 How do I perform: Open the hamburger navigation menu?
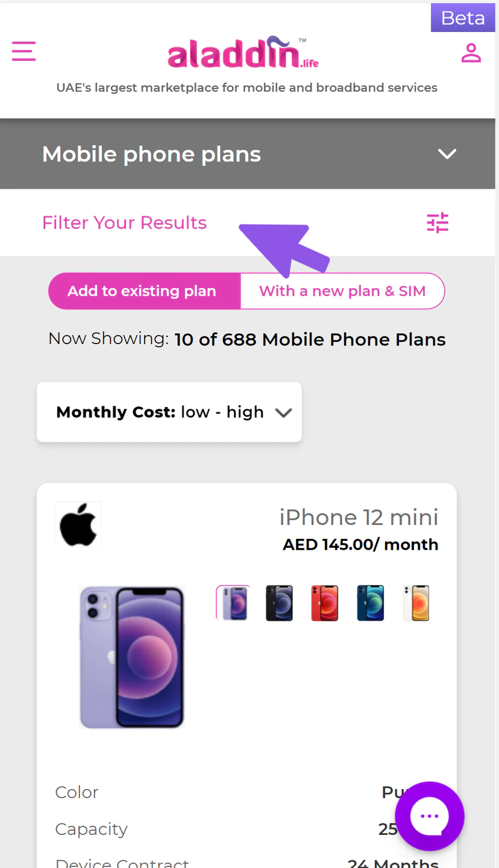(24, 51)
